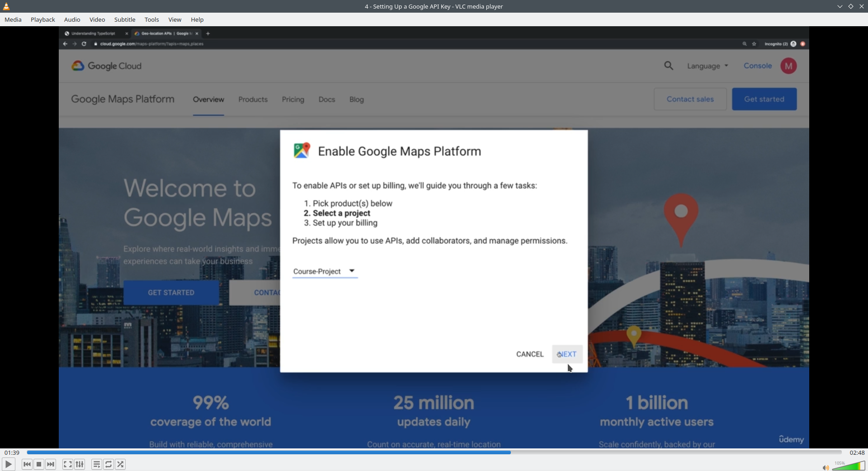Image resolution: width=868 pixels, height=471 pixels.
Task: Click the red map pin marker
Action: (x=681, y=220)
